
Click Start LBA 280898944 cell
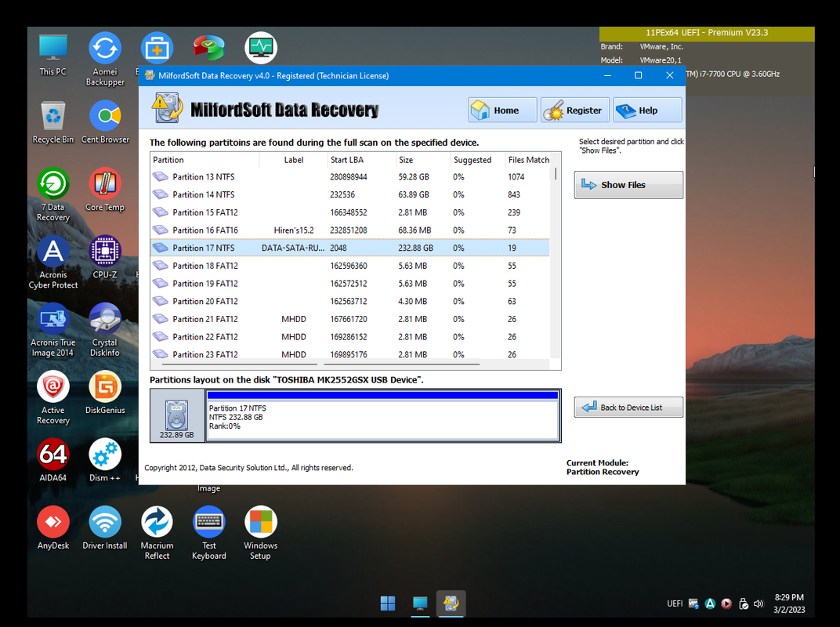click(349, 177)
